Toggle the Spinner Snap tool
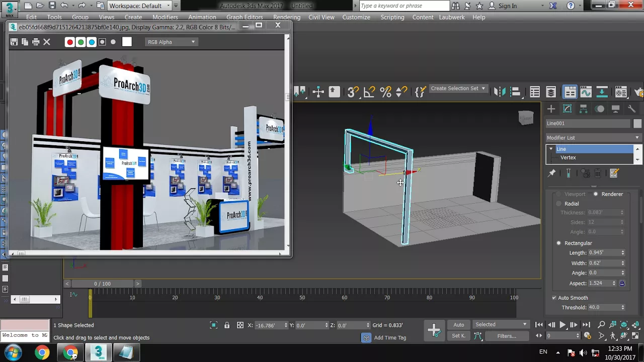This screenshot has width=644, height=362. (401, 92)
